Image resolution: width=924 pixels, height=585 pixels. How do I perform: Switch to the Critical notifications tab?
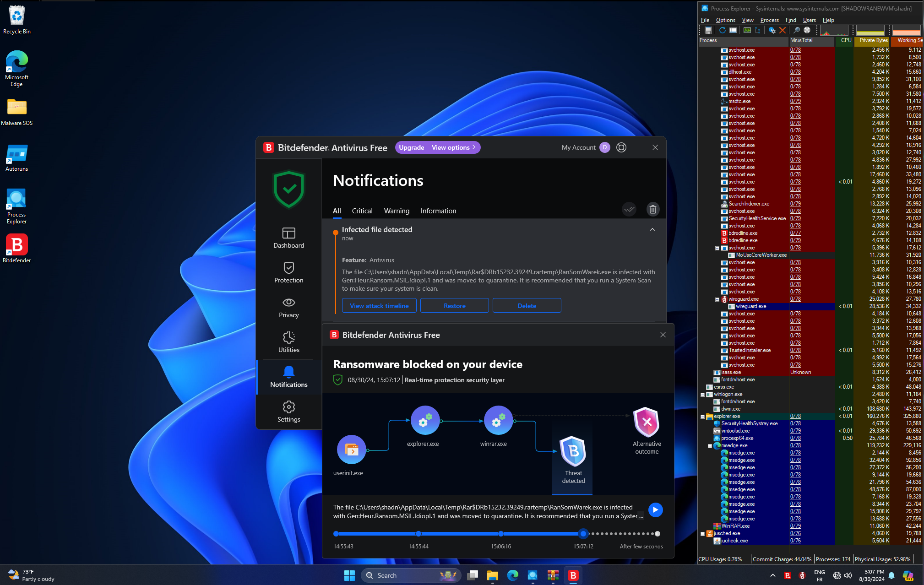point(362,211)
